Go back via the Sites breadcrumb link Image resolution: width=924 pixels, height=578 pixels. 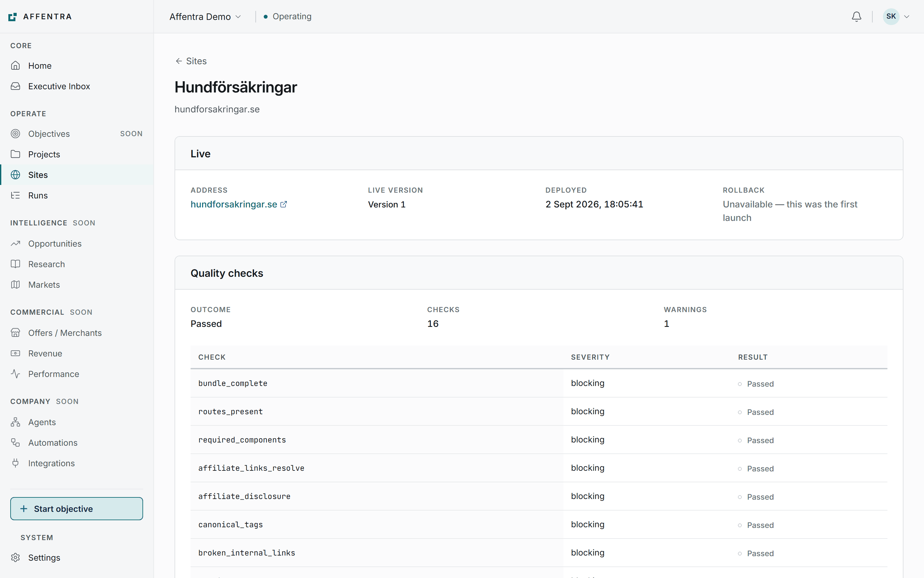[x=191, y=61]
